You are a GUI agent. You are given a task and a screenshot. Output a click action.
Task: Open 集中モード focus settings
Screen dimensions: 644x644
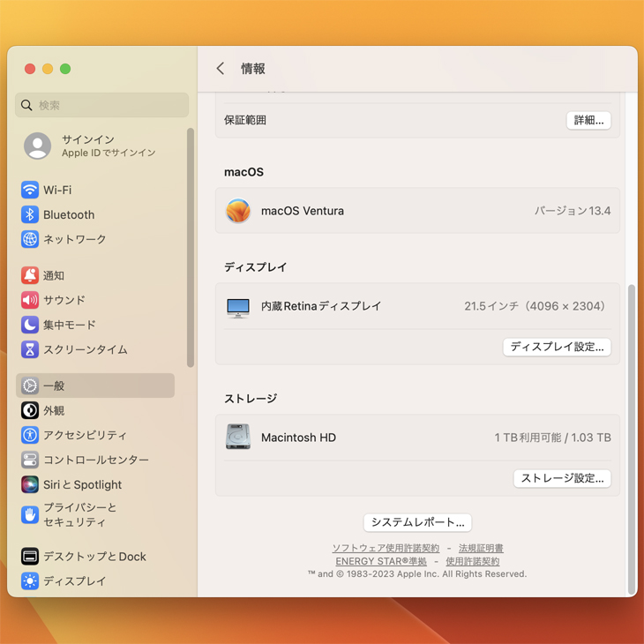[69, 325]
